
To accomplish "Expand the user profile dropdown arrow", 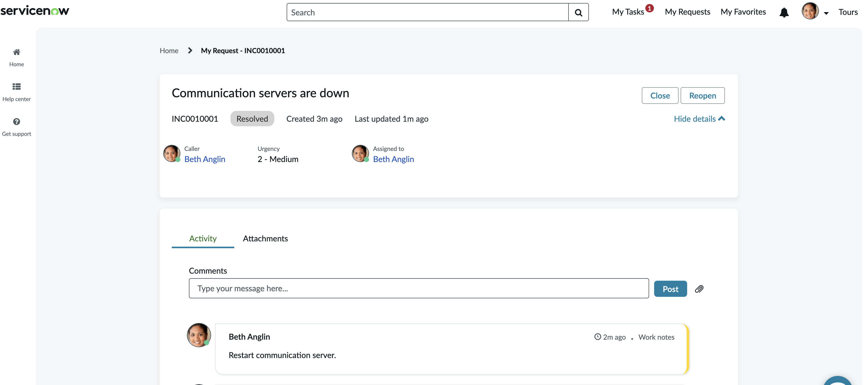I will tap(826, 13).
